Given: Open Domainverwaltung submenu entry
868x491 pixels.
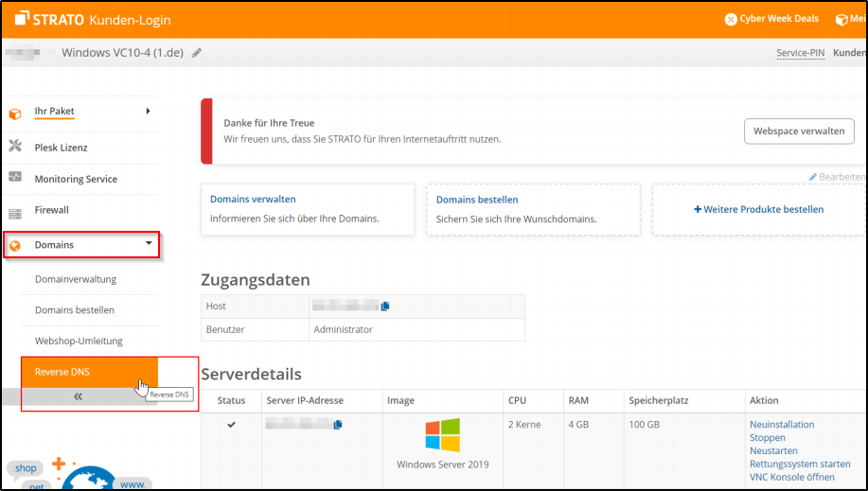Looking at the screenshot, I should (x=76, y=279).
